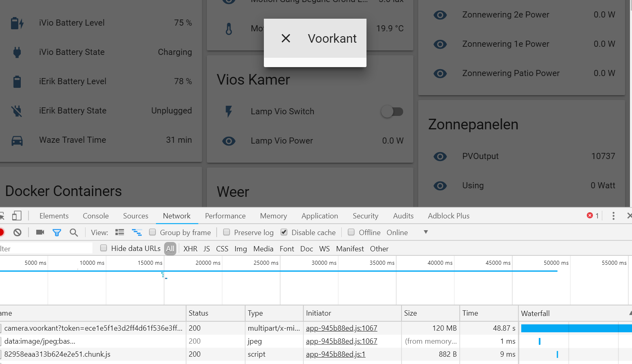This screenshot has height=364, width=632.
Task: Click the network filter text input
Action: pyautogui.click(x=46, y=248)
